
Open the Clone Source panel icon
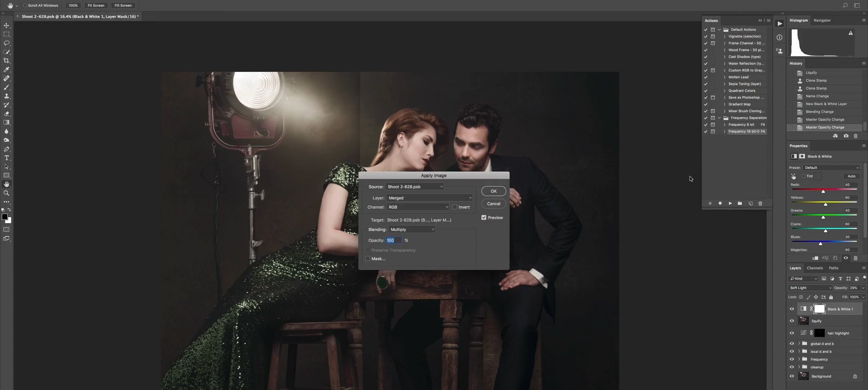(779, 51)
